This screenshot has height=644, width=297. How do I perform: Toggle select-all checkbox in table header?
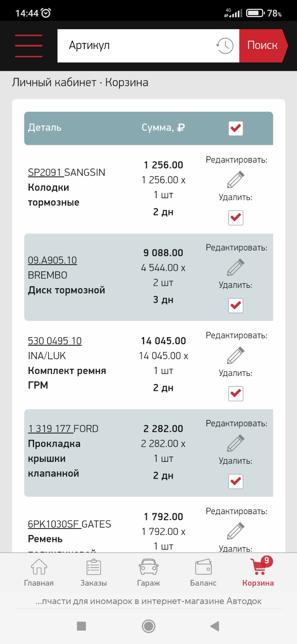tap(236, 128)
